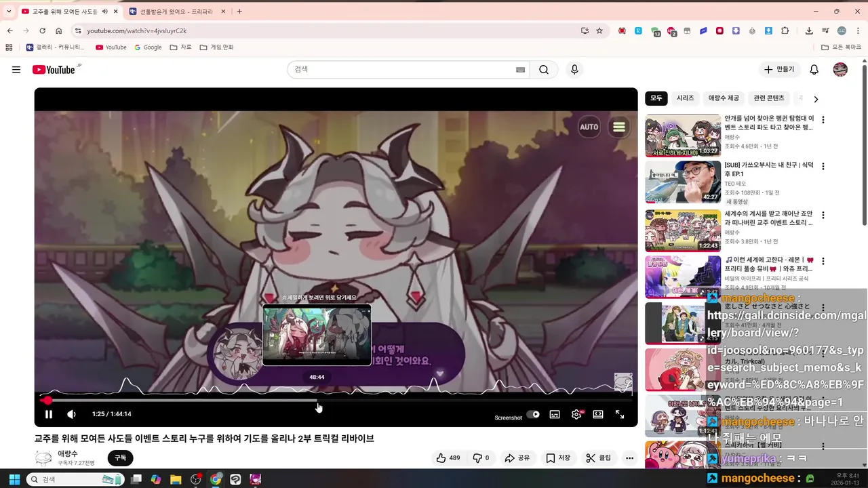Toggle the autoplay switch in player
The image size is (868, 488).
534,414
